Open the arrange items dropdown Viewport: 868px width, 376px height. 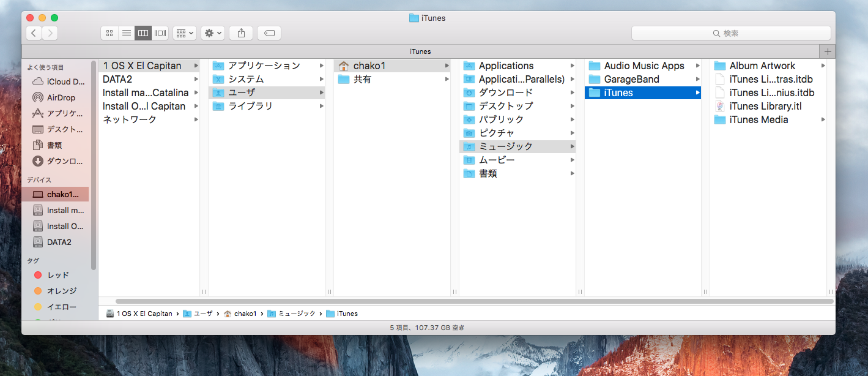[185, 33]
